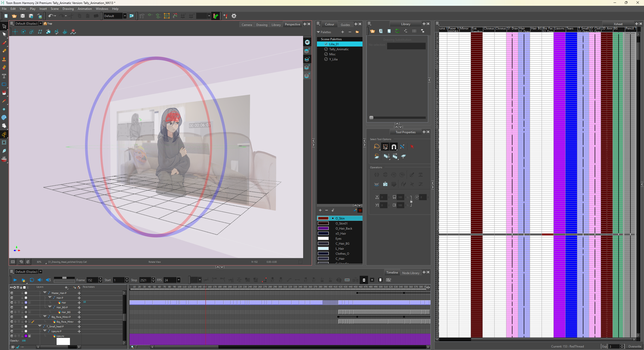Click the Loop playback button
This screenshot has height=350, width=644.
tap(32, 280)
